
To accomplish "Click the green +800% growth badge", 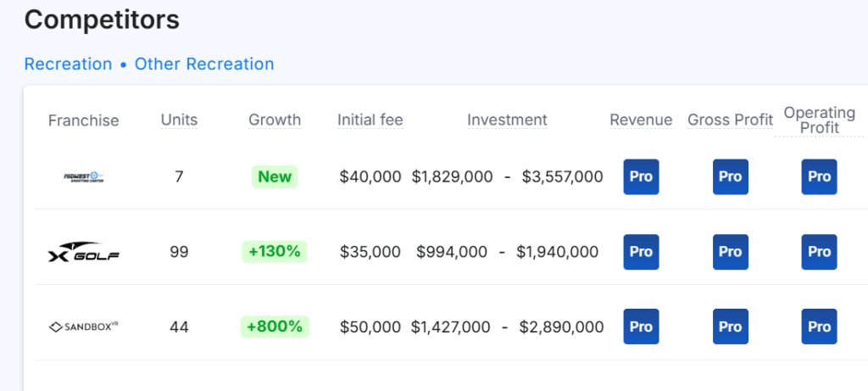I will pyautogui.click(x=275, y=327).
